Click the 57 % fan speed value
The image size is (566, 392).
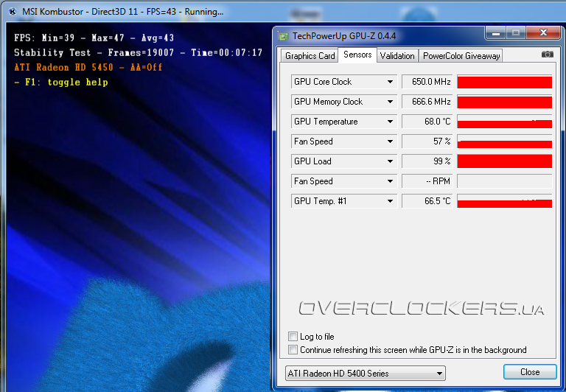427,141
